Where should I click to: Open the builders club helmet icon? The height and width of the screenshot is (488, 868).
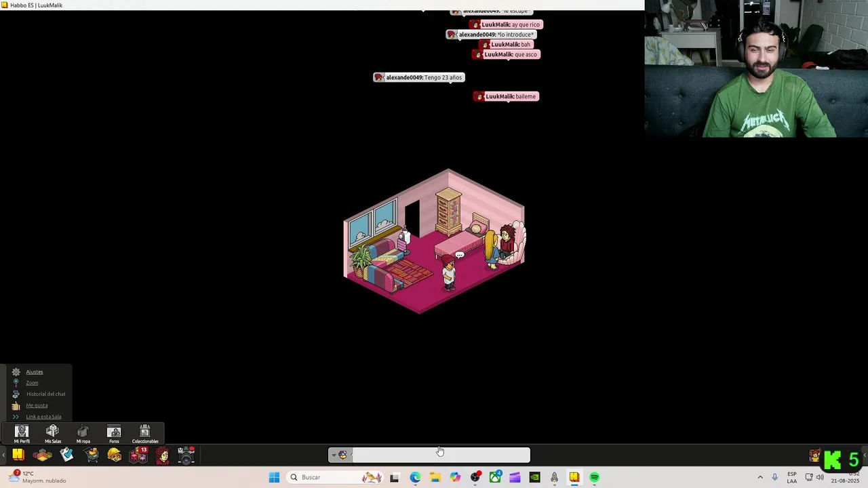(x=115, y=455)
